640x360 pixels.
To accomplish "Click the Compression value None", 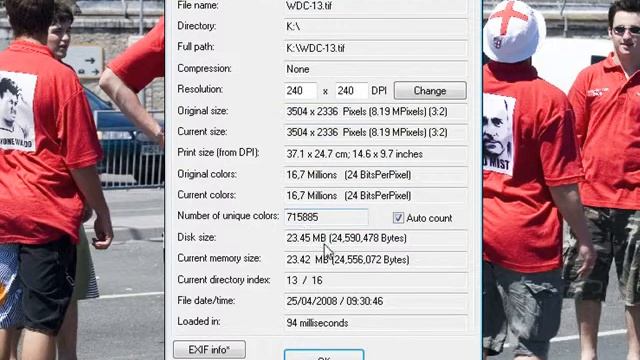I will point(376,69).
